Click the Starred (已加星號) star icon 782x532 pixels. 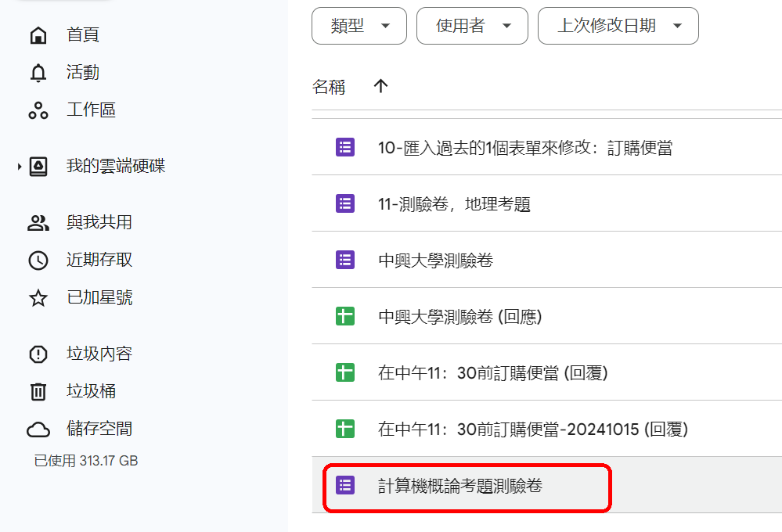(38, 298)
